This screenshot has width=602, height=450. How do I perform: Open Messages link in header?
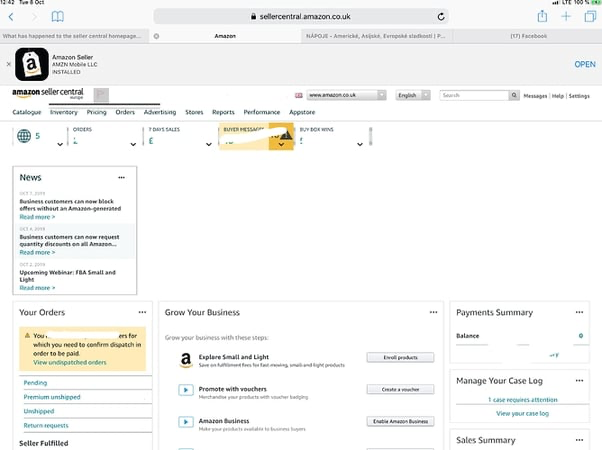click(x=535, y=96)
